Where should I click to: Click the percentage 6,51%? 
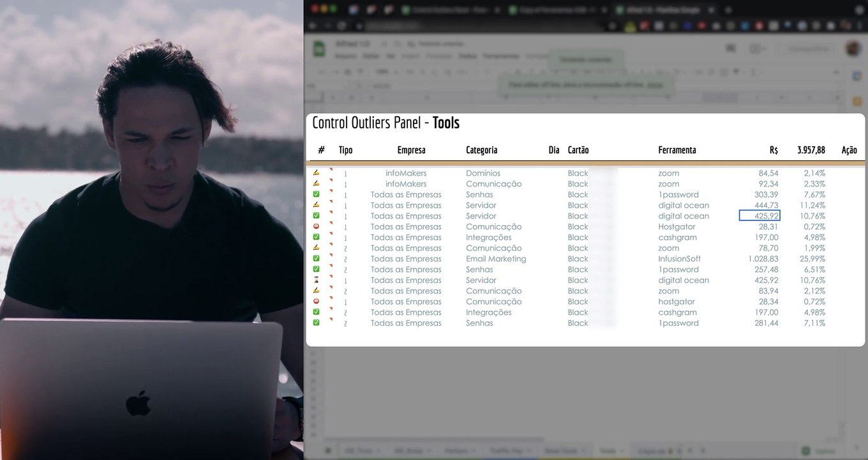(x=815, y=270)
